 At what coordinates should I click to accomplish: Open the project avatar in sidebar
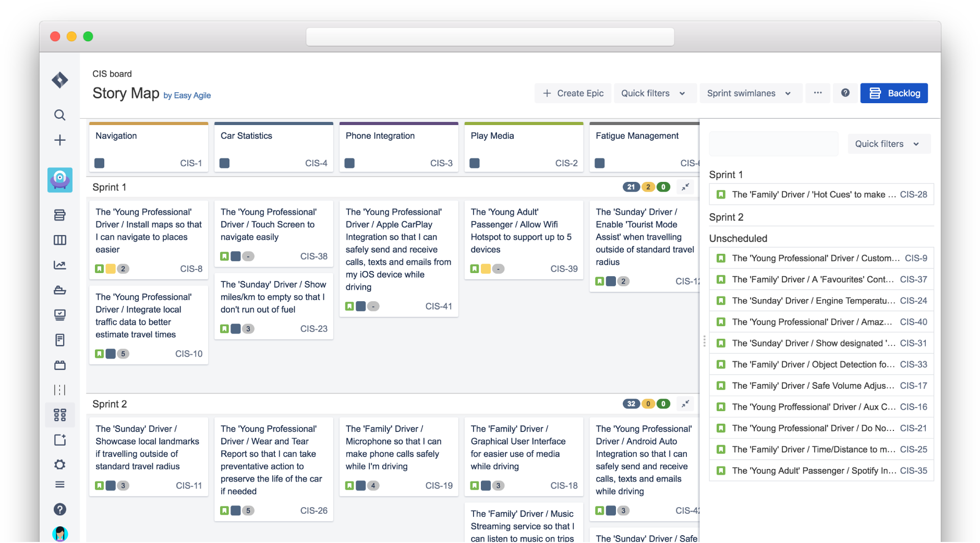[x=60, y=180]
